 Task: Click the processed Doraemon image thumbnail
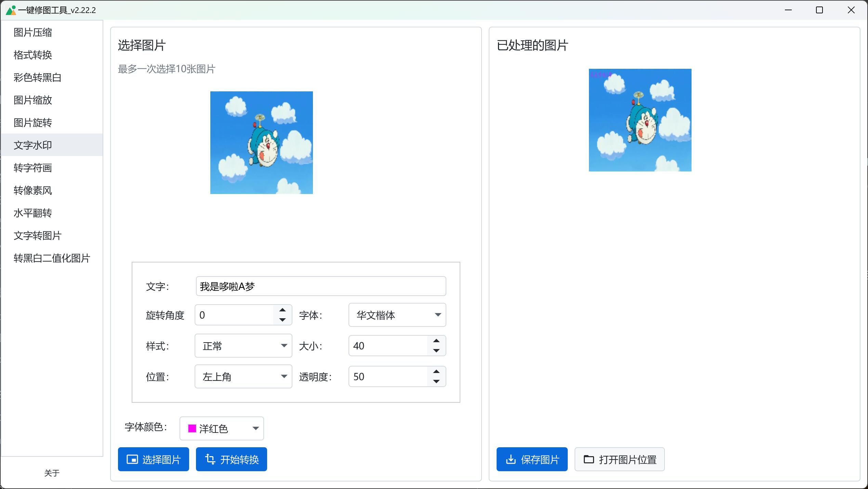click(x=640, y=120)
